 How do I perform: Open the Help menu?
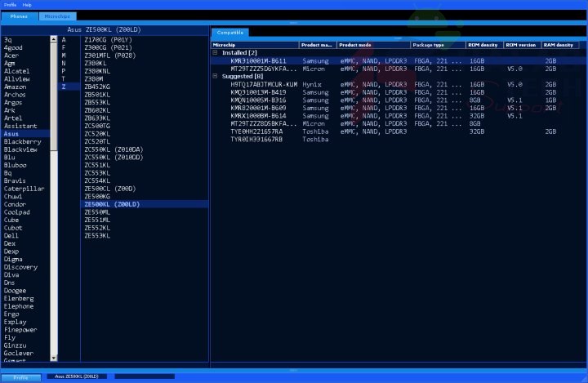[x=27, y=5]
